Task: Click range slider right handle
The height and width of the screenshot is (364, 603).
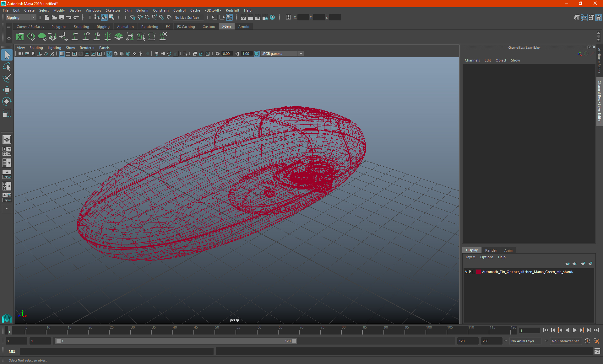Action: pyautogui.click(x=294, y=341)
